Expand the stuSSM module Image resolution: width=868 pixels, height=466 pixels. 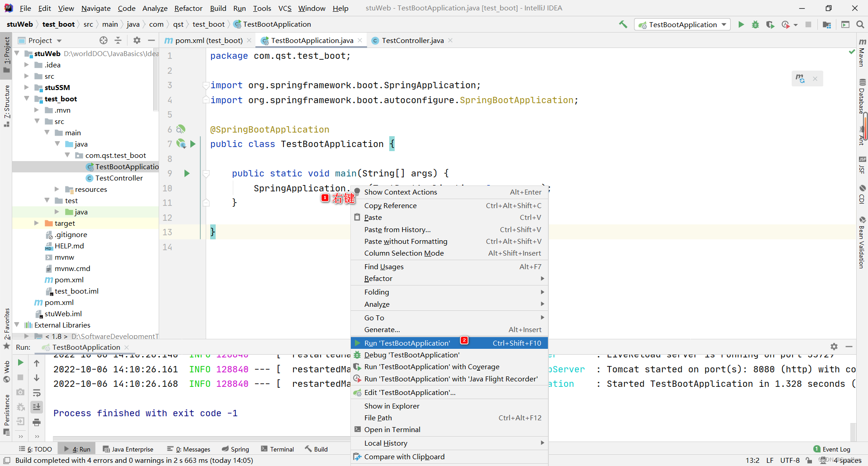point(27,87)
